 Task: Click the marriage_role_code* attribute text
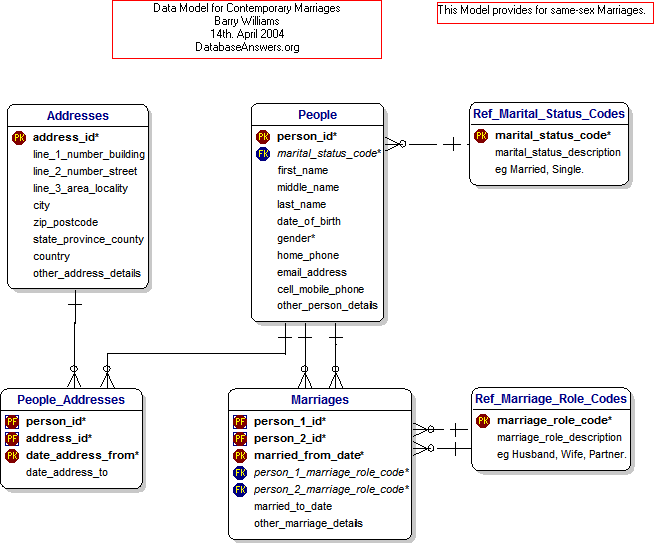pyautogui.click(x=554, y=421)
